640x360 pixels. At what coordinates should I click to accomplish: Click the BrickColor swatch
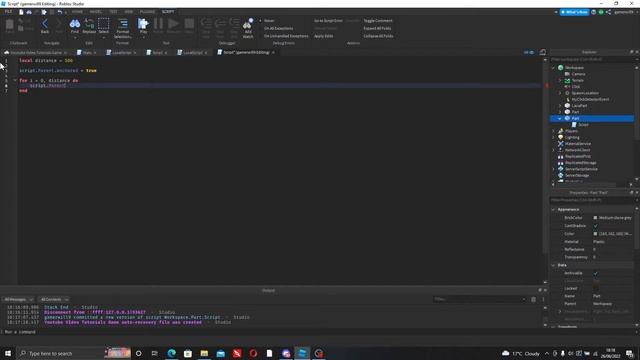pyautogui.click(x=595, y=218)
